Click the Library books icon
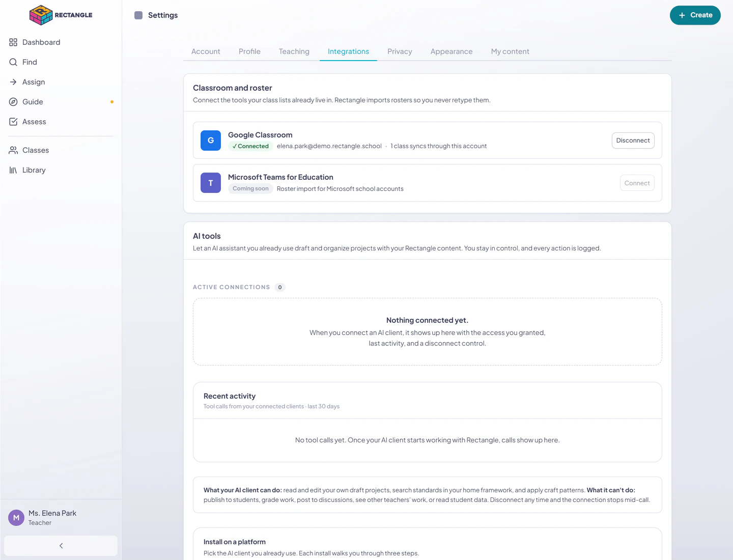 (13, 170)
